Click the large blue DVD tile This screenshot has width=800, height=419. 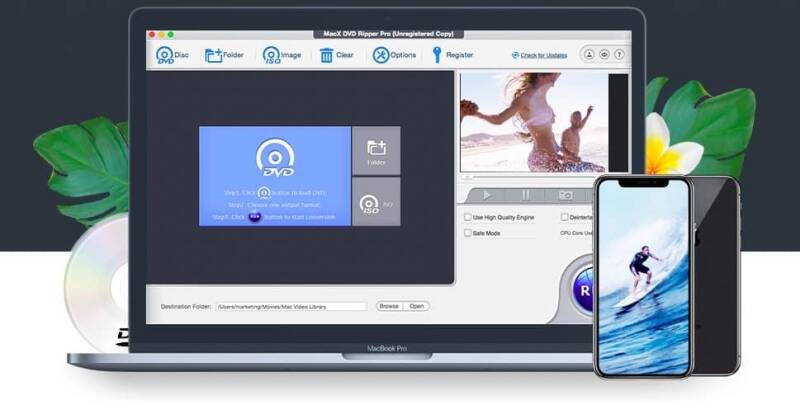(274, 176)
